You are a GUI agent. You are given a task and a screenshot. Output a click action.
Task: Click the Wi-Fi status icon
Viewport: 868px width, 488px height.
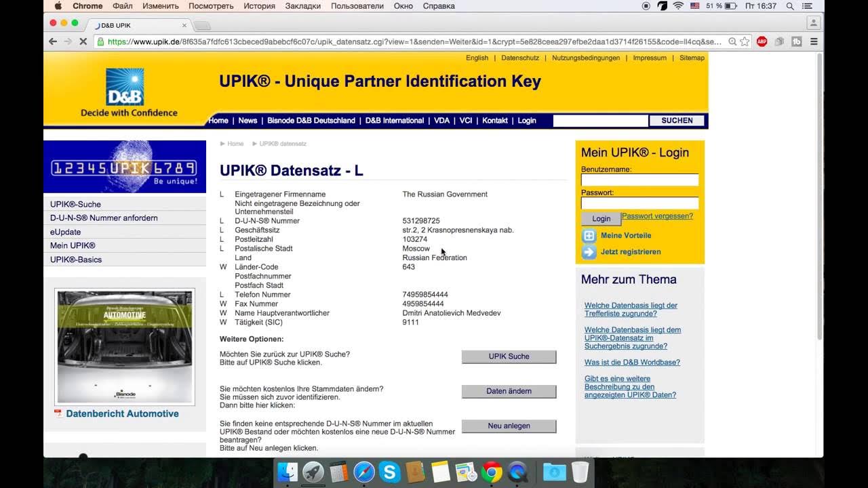click(678, 6)
